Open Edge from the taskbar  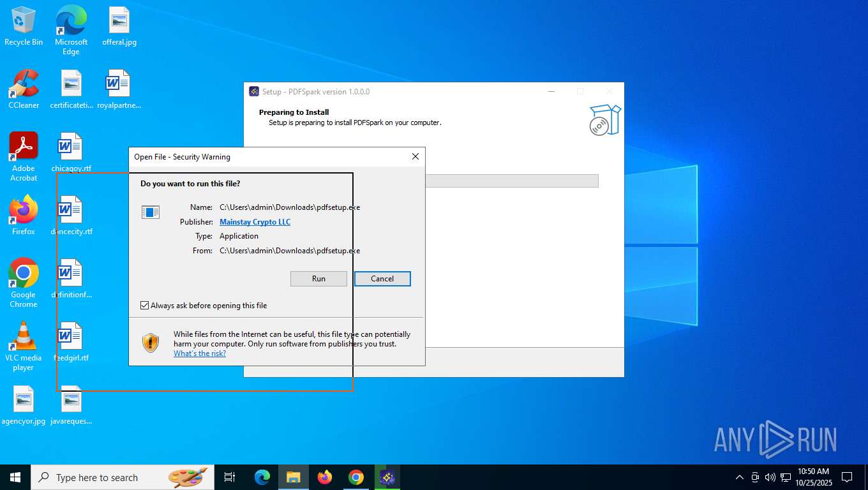262,477
